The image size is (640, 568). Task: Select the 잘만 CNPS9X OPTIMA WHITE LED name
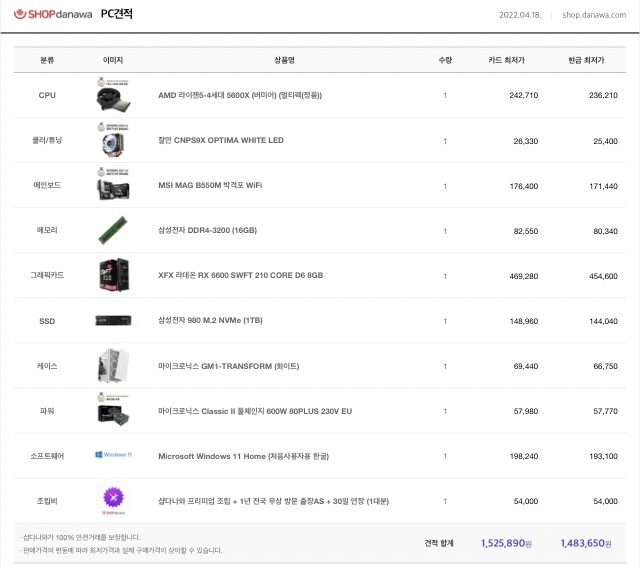tap(221, 140)
